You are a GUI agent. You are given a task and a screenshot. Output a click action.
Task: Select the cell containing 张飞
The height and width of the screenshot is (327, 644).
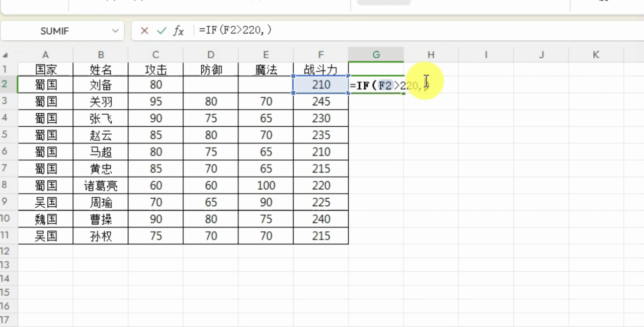(x=101, y=118)
